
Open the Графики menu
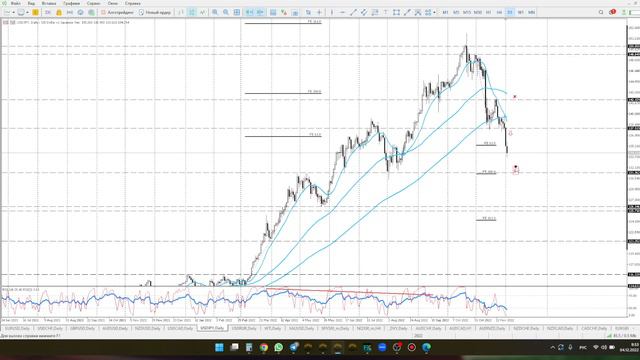pos(71,3)
